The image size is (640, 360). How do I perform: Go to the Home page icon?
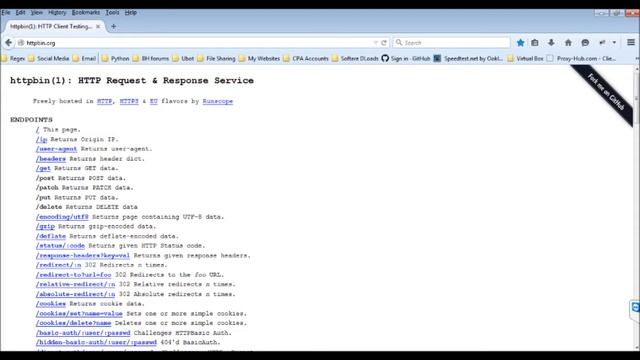click(568, 42)
